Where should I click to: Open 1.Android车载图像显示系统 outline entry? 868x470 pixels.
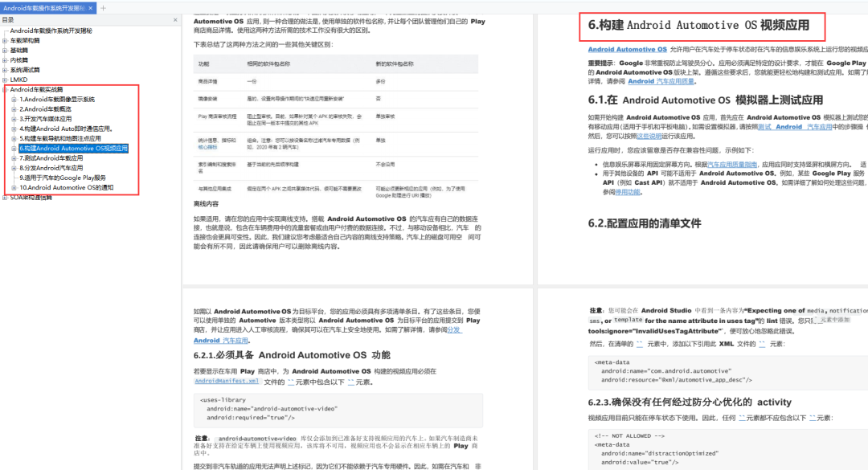[x=57, y=100]
